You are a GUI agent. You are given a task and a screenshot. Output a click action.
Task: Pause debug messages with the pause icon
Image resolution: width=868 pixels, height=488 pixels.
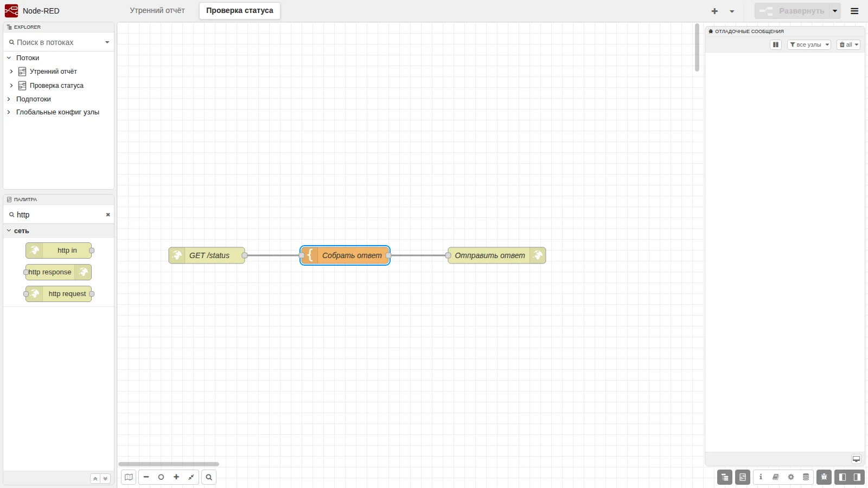[x=776, y=44]
